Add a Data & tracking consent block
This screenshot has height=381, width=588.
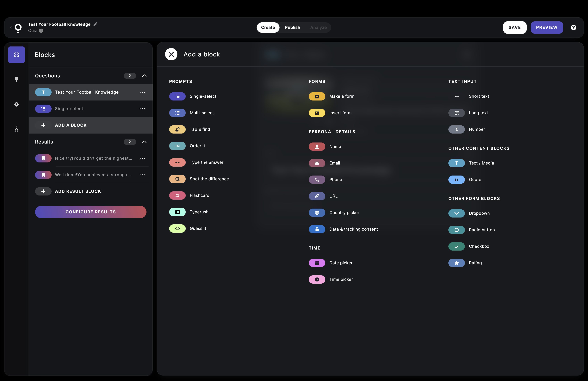coord(353,229)
